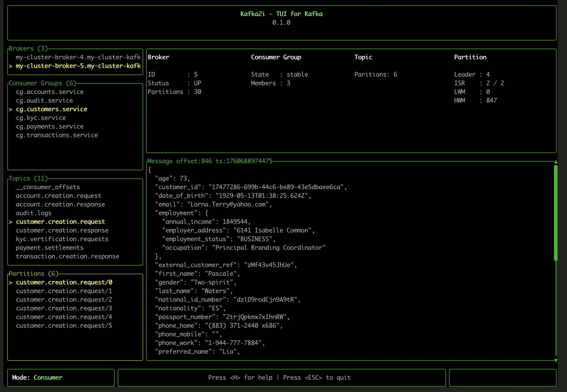Select the __consumer_offsets topic
The width and height of the screenshot is (567, 392).
[48, 187]
